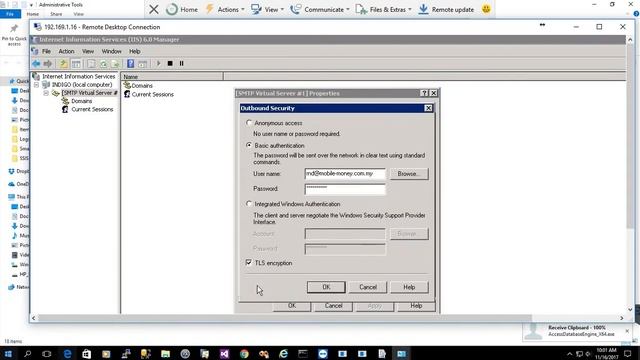Select Basic authentication radio button

(x=249, y=145)
